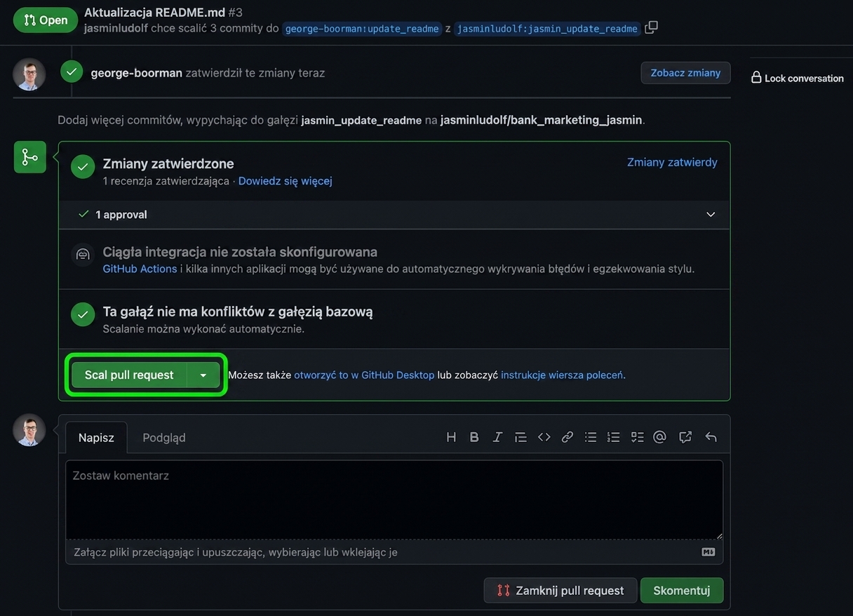Image resolution: width=853 pixels, height=616 pixels.
Task: Click Zobacz zmiany button
Action: [685, 73]
